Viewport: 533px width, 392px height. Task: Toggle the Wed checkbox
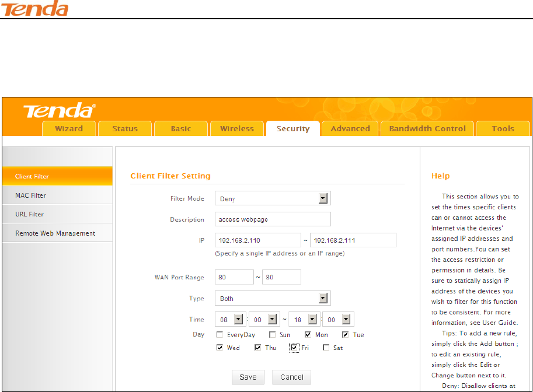coord(220,348)
